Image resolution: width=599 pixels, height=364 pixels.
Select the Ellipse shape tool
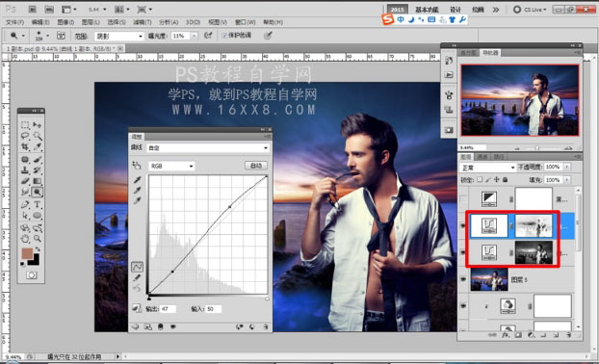coord(37,216)
